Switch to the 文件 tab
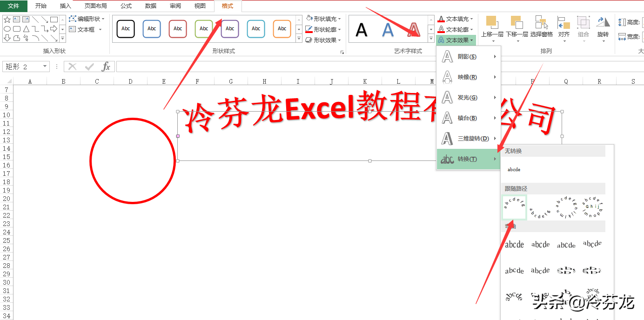This screenshot has width=644, height=320. pos(13,6)
